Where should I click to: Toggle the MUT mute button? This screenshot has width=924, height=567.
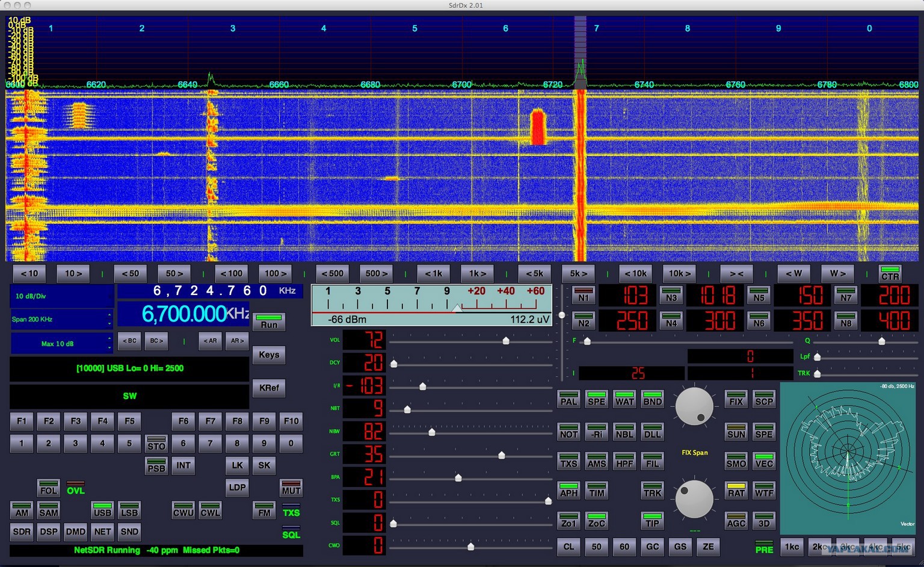(291, 488)
